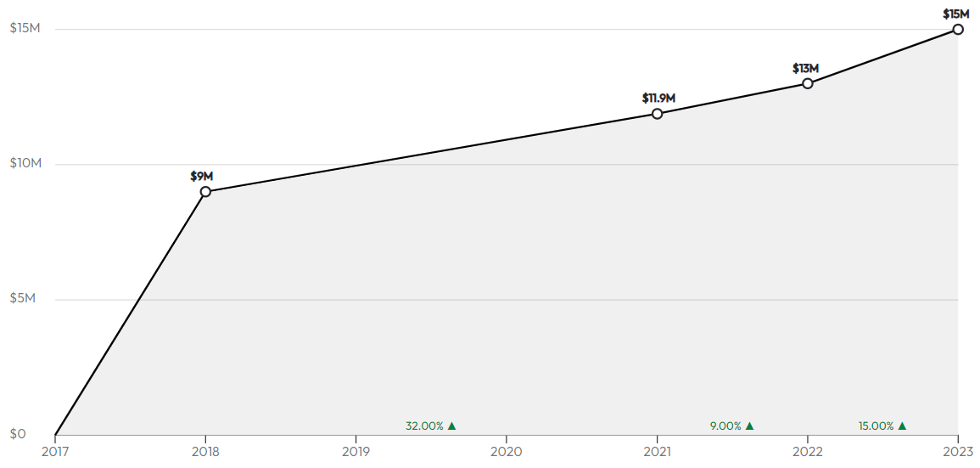Click the 2019 x-axis label
This screenshot has height=468, width=980.
coord(356,451)
